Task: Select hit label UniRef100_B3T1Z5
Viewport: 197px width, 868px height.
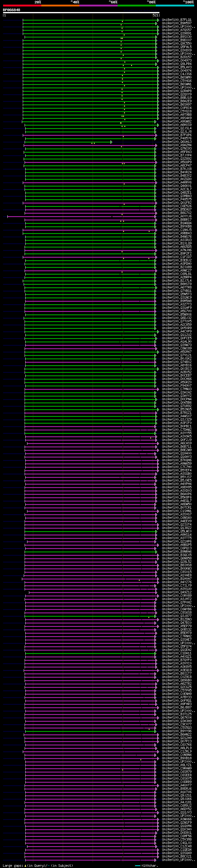Action: pos(177,714)
